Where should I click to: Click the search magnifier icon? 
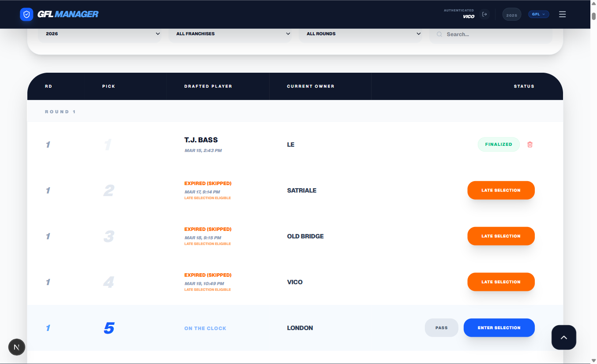pos(439,34)
